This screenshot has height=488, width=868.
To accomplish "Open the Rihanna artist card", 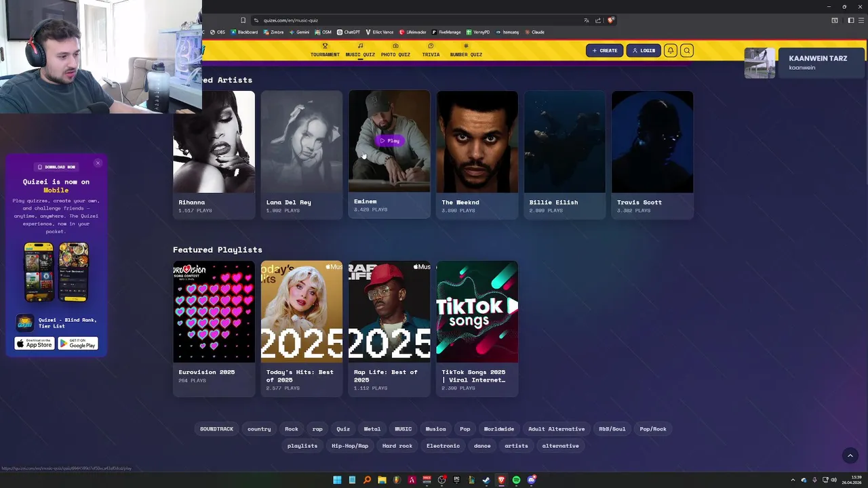I will (214, 155).
